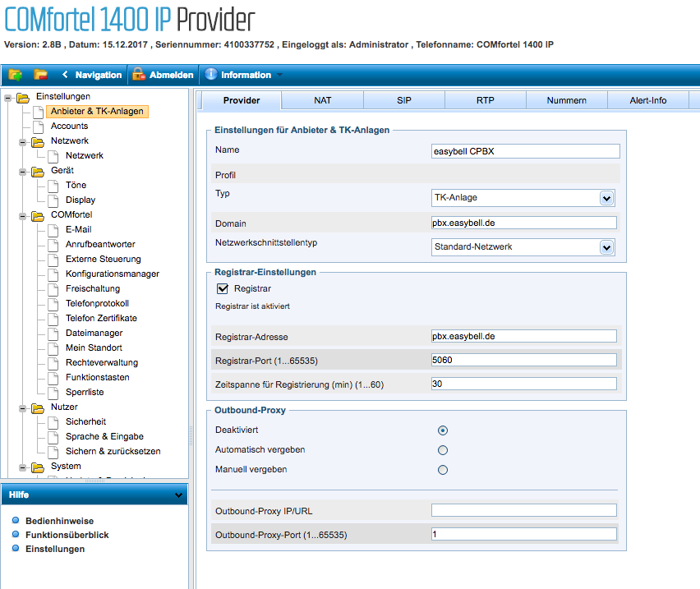Click the page icon beside Rechteverwaltung
Viewport: 700px width, 589px height.
point(53,363)
